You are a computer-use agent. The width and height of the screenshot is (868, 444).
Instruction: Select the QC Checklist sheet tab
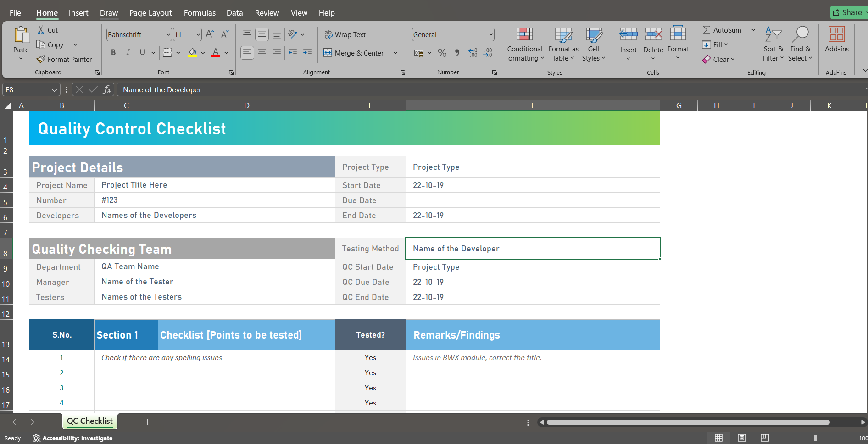[x=89, y=421]
